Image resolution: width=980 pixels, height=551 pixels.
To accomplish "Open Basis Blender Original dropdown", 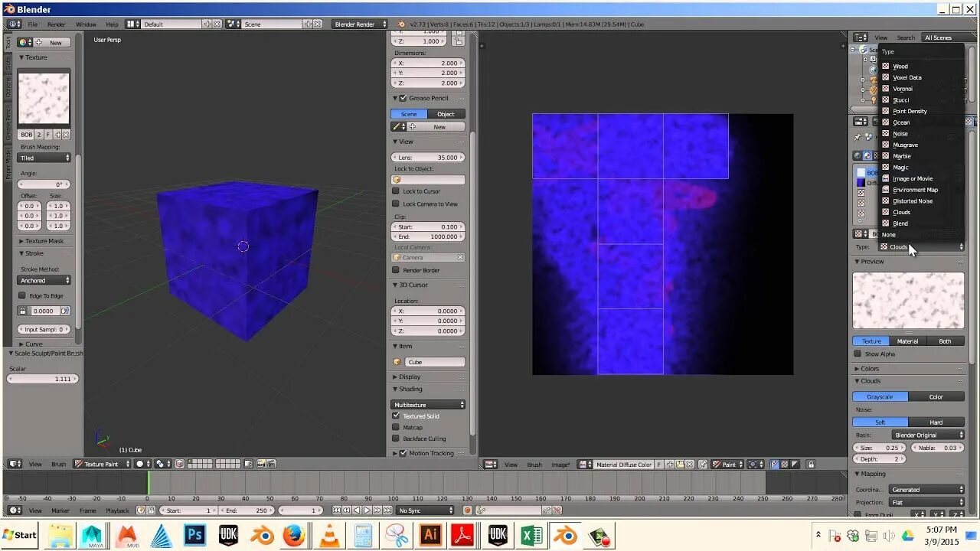I will click(927, 435).
